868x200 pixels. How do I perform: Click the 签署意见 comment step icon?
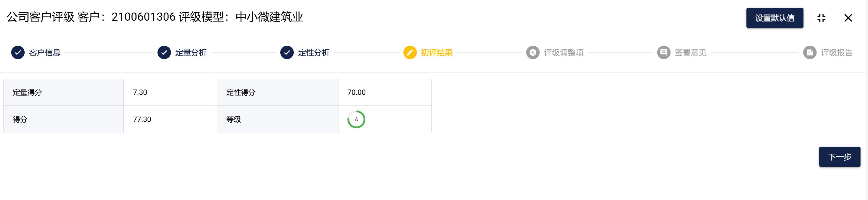(x=664, y=52)
